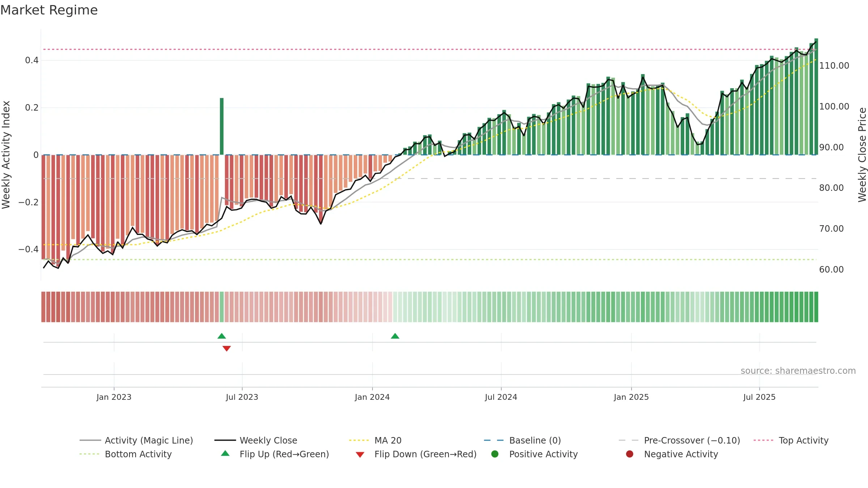Image resolution: width=868 pixels, height=488 pixels.
Task: Toggle the Baseline (0) legend entry
Action: coord(522,440)
